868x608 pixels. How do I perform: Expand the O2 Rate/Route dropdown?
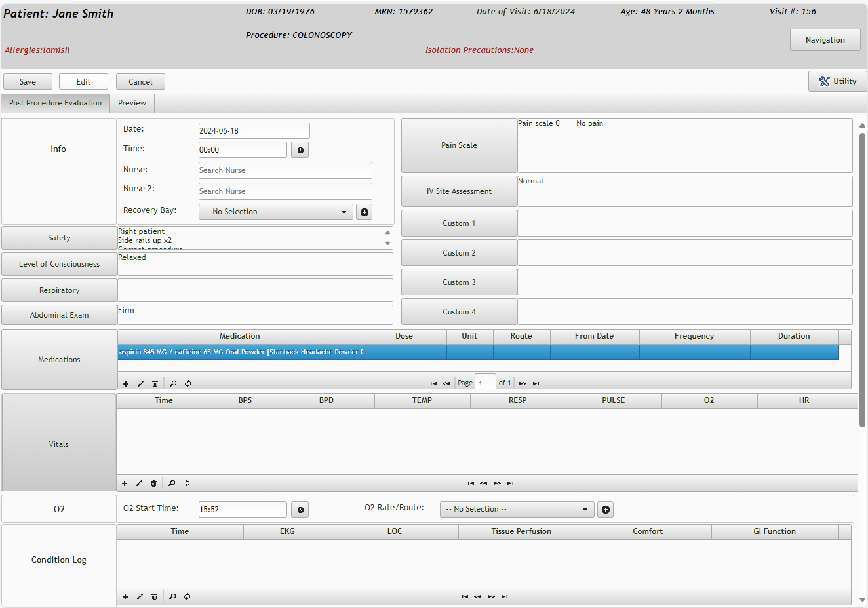point(517,510)
